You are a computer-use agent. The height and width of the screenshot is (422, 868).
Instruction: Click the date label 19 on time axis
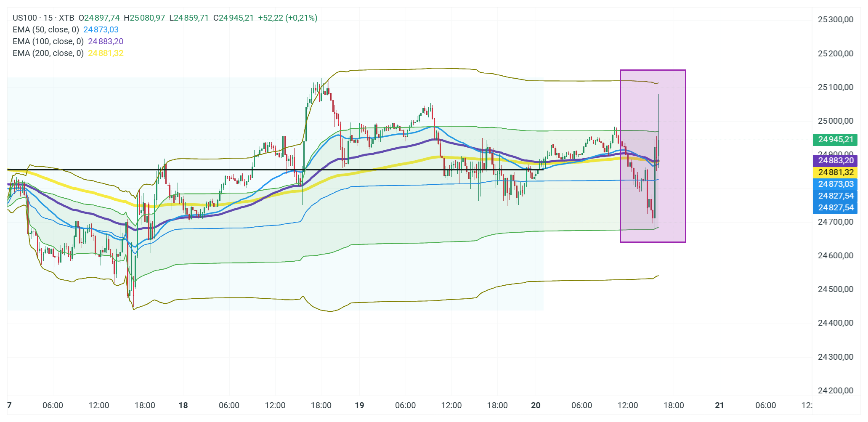tap(359, 405)
